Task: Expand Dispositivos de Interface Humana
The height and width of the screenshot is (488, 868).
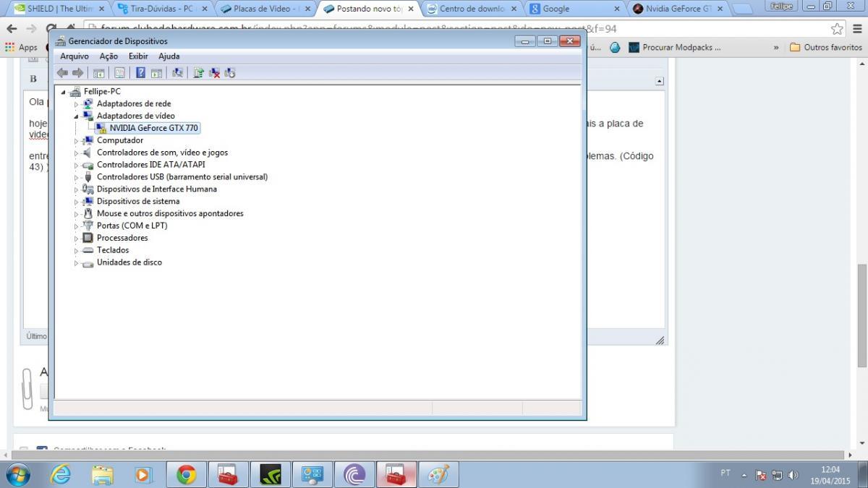Action: point(76,189)
